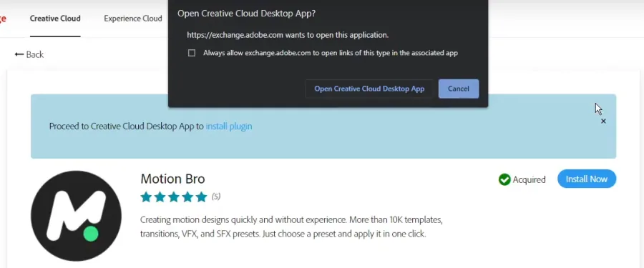Cancel the open application dialog
Viewport: 644px width, 268px height.
pos(459,89)
